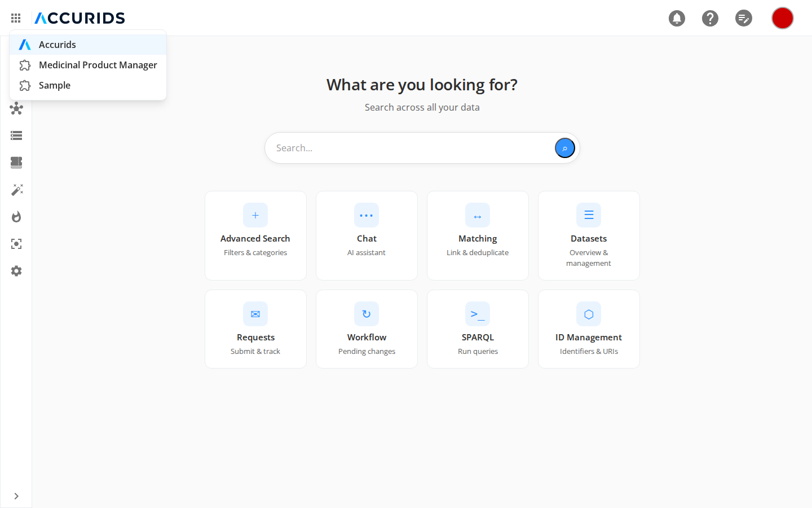The height and width of the screenshot is (508, 812).
Task: Open the focus target sidebar icon
Action: [x=16, y=244]
